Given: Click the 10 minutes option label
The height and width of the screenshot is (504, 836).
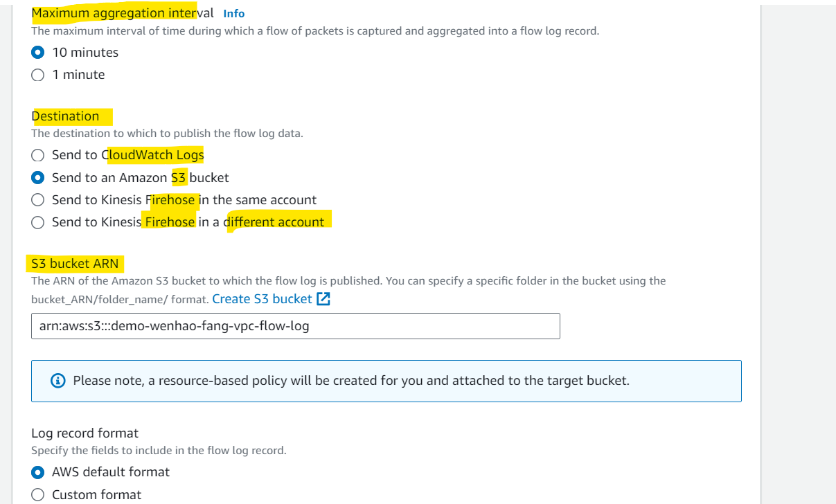Looking at the screenshot, I should [x=85, y=53].
